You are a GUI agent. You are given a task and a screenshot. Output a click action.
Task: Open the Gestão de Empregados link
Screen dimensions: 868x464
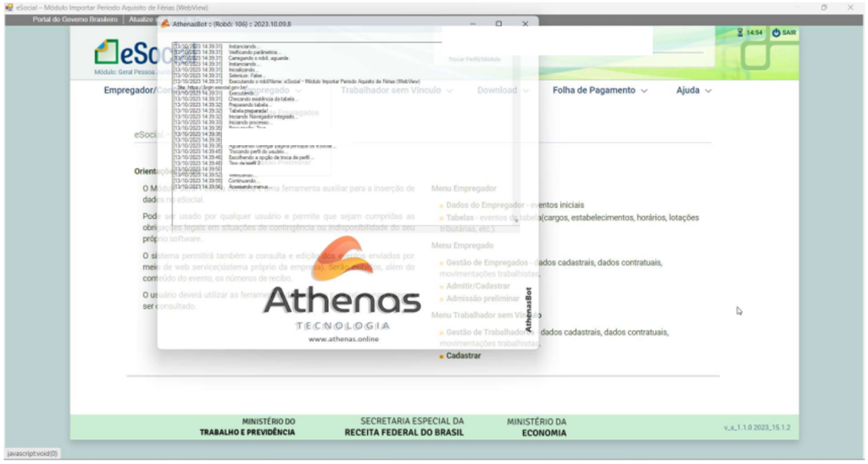pos(487,262)
